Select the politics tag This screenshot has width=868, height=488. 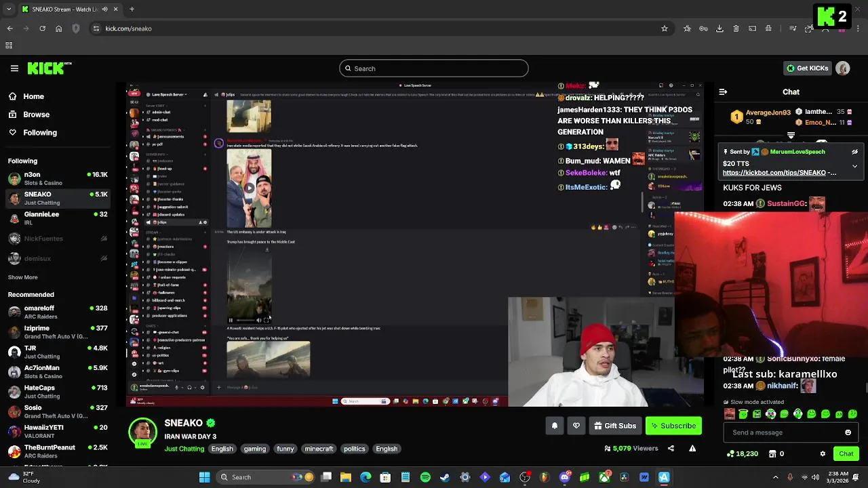pyautogui.click(x=354, y=449)
